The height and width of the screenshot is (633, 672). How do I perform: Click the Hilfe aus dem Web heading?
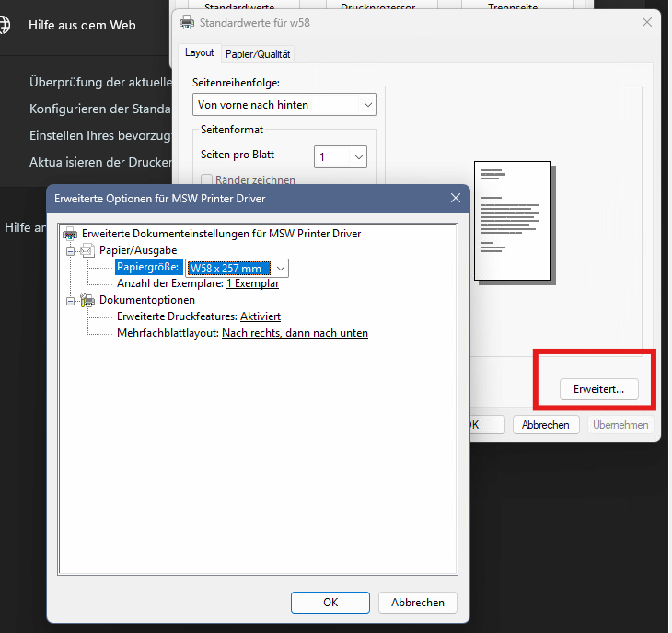click(82, 25)
